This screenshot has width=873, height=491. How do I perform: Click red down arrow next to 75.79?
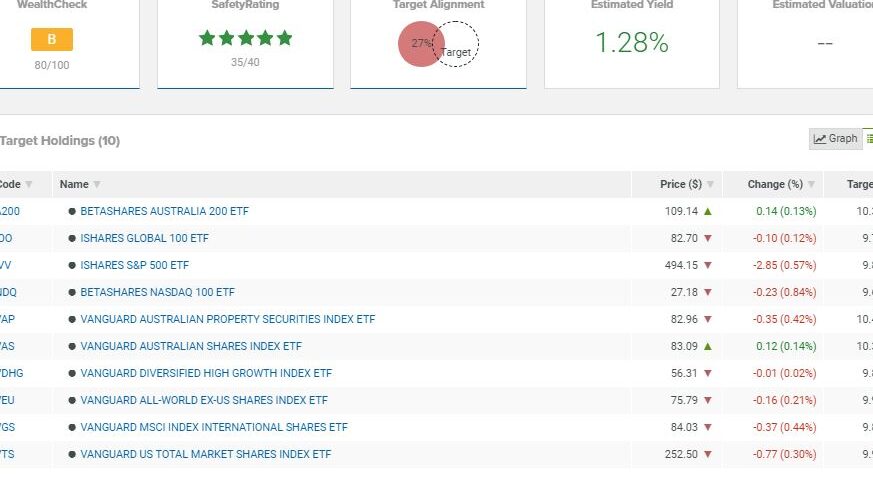(x=708, y=400)
